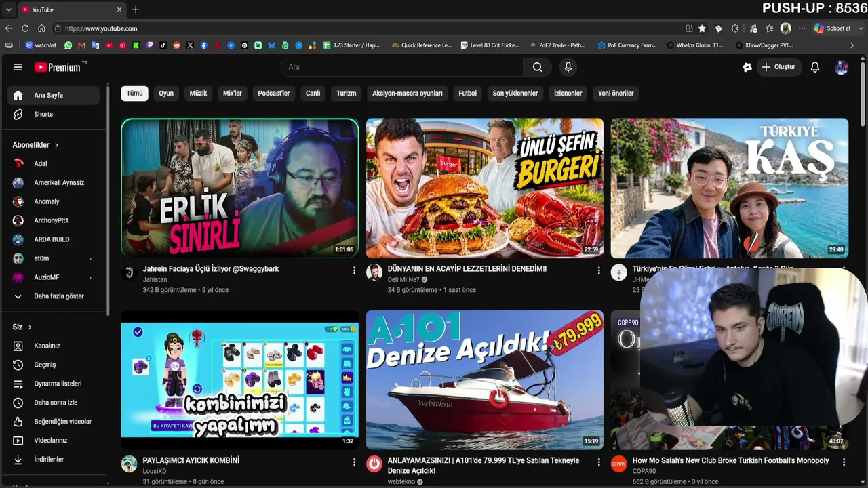The height and width of the screenshot is (488, 868).
Task: Open the Twitch bookmark icon
Action: click(x=149, y=45)
